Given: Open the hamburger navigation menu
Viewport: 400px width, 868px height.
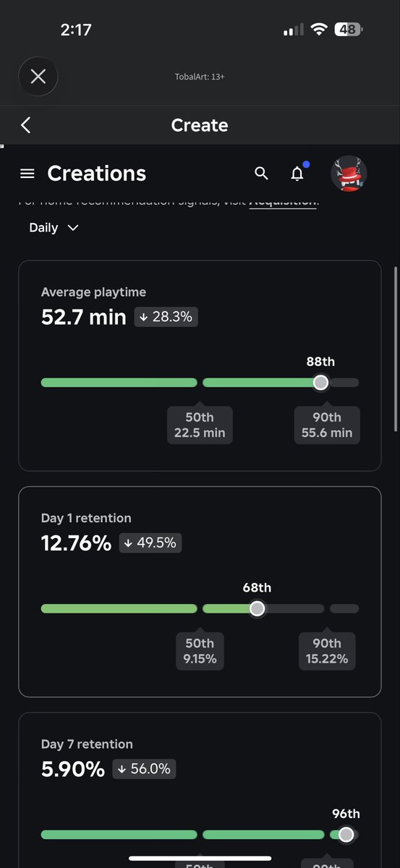Looking at the screenshot, I should (27, 174).
